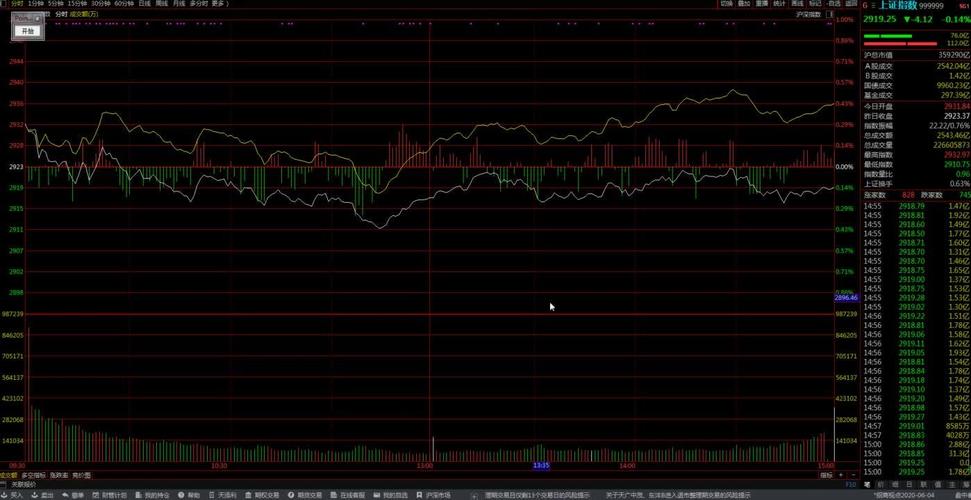971x500 pixels.
Task: Open 撤单 (Cancel order) from bottom toolbar
Action: (x=73, y=495)
